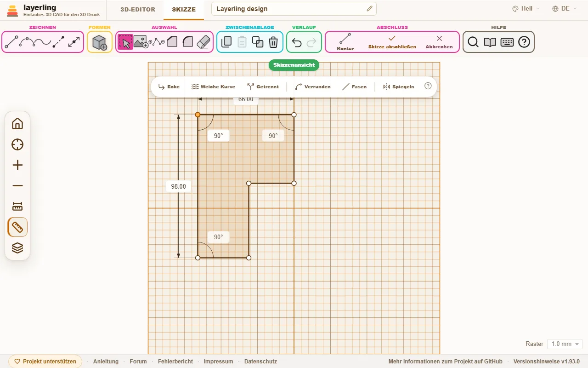The width and height of the screenshot is (588, 368).
Task: Duplicate selection with overlapping squares icon
Action: pos(258,42)
